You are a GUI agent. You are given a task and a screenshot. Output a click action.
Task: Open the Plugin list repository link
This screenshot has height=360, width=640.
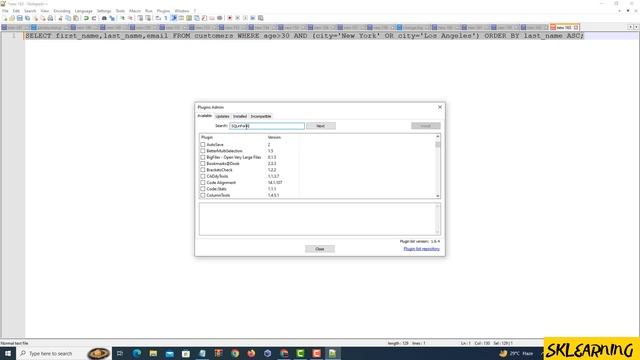pos(422,249)
